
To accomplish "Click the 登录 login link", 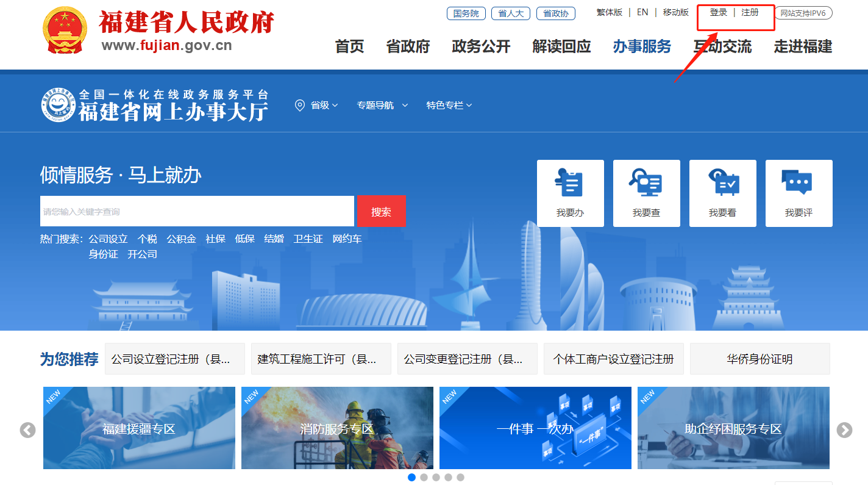I will (x=718, y=12).
